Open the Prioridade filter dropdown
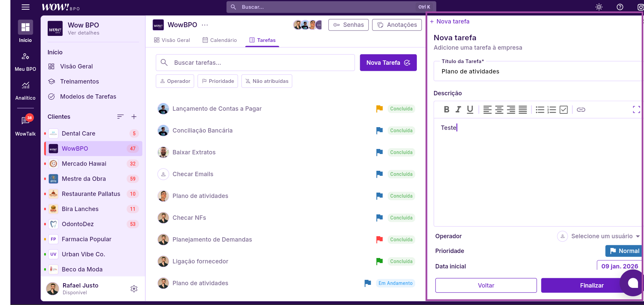 point(218,81)
